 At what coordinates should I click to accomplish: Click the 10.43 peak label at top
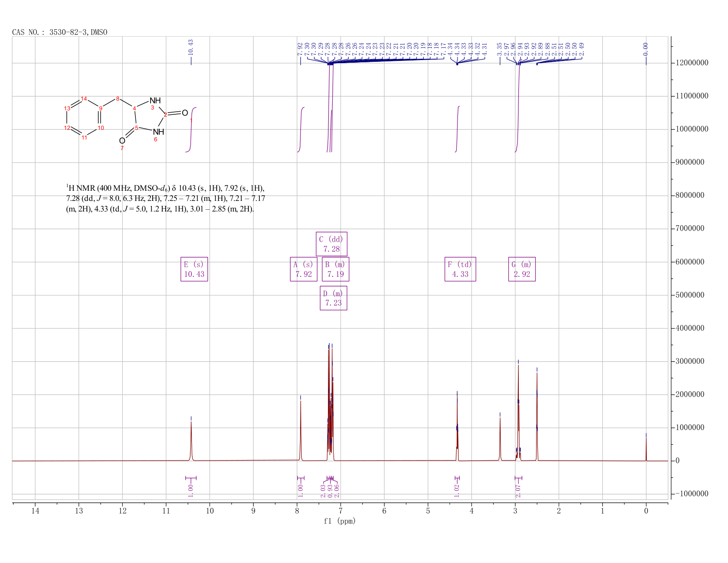click(x=191, y=47)
